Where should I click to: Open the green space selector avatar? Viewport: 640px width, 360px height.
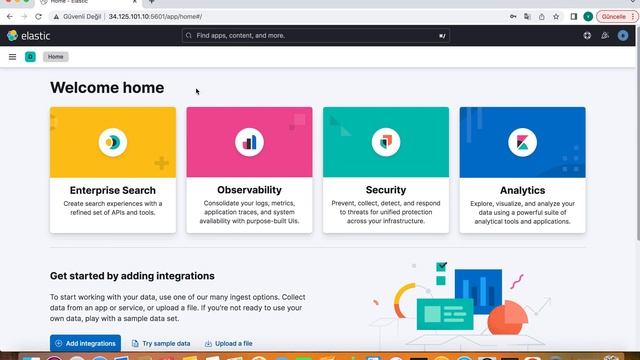[30, 57]
